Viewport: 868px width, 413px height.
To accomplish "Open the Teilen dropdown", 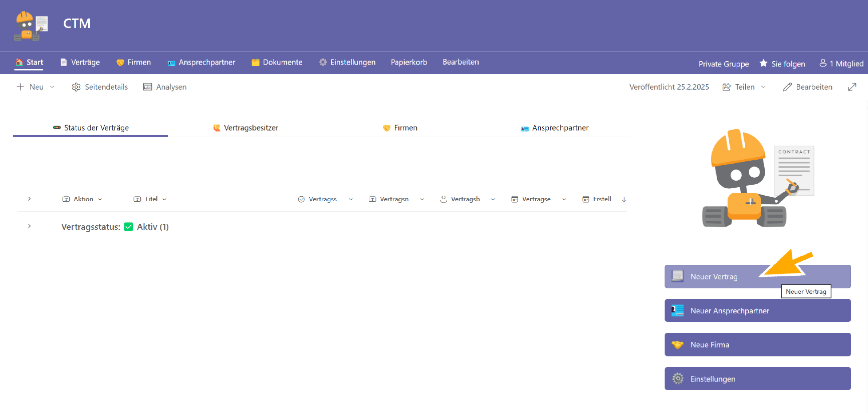I will 763,87.
